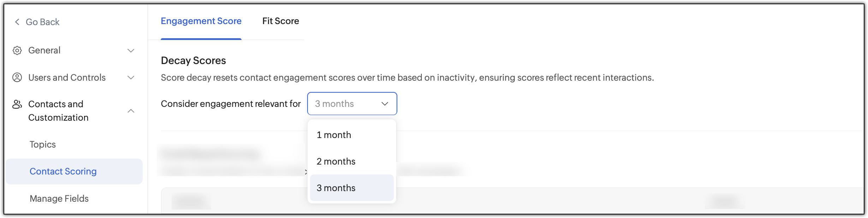Choose the 3 months option in list
868x218 pixels.
(x=352, y=188)
